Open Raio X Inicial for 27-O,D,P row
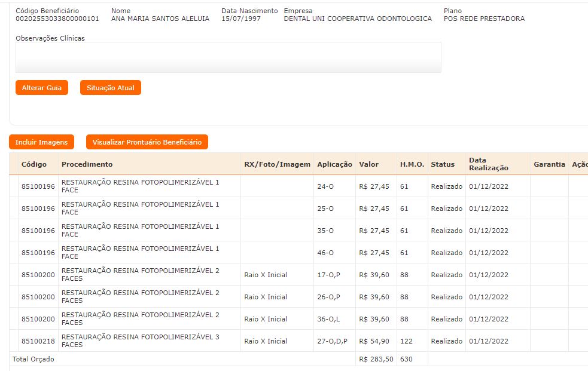The width and height of the screenshot is (588, 371). coord(266,341)
